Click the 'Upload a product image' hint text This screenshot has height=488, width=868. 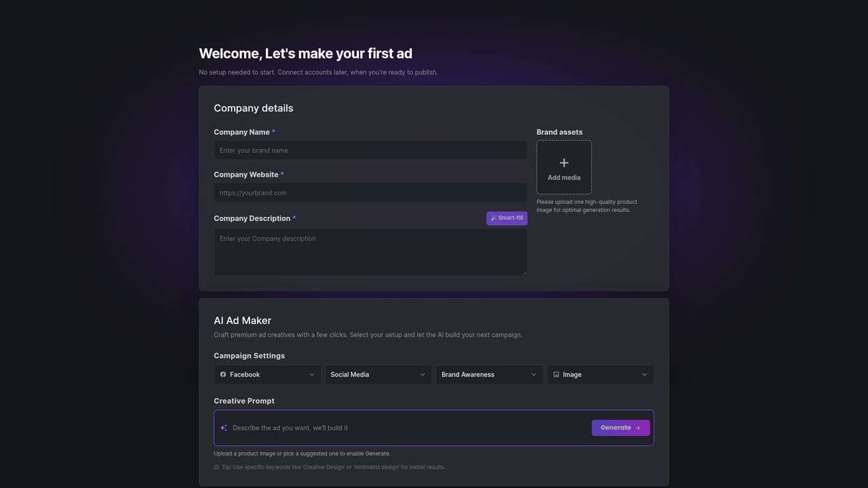302,453
